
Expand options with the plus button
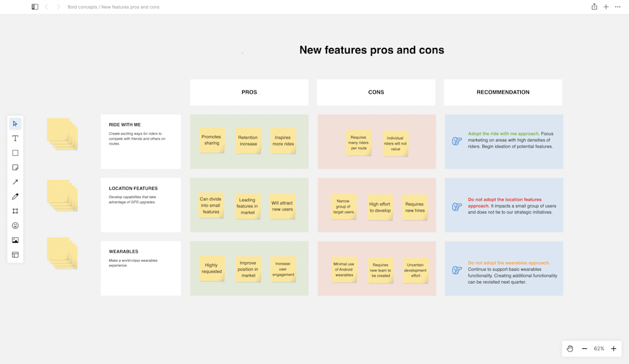605,6
